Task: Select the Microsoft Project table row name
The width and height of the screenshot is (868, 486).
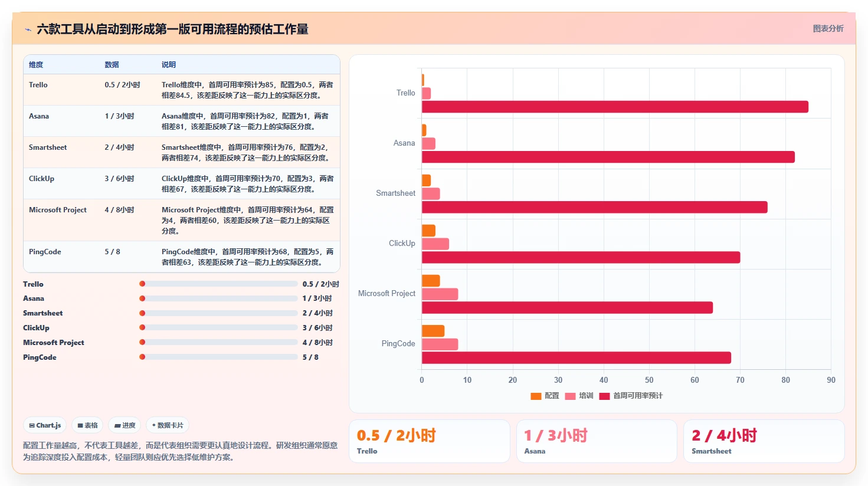Action: click(x=58, y=210)
